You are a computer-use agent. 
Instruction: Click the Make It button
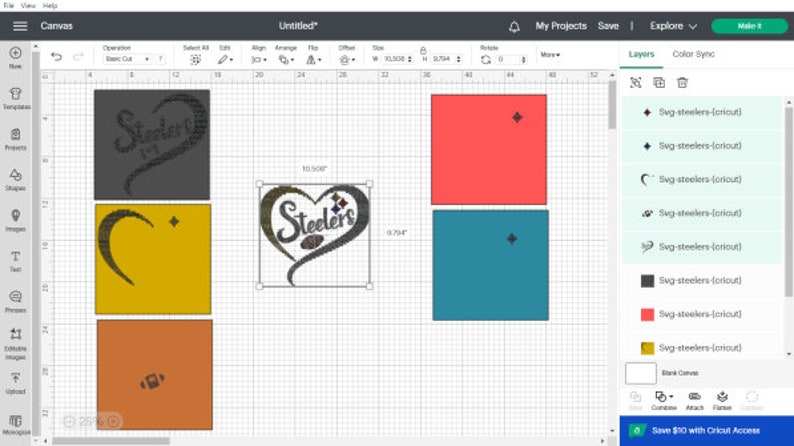(749, 26)
